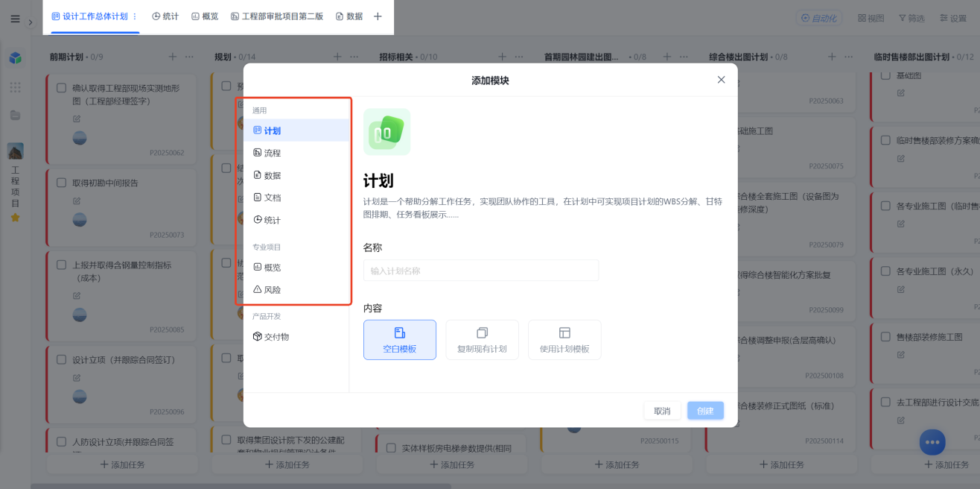This screenshot has width=980, height=489.
Task: Choose the 空白模板 content option
Action: click(400, 340)
